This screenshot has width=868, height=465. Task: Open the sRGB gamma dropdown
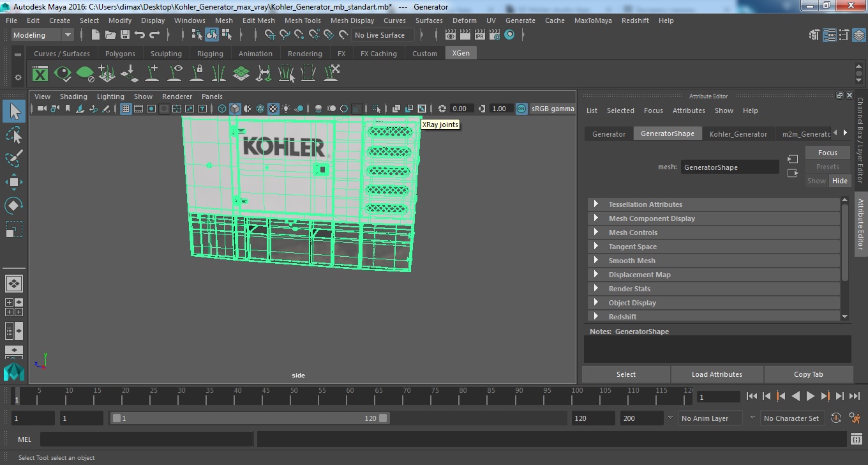tap(553, 109)
